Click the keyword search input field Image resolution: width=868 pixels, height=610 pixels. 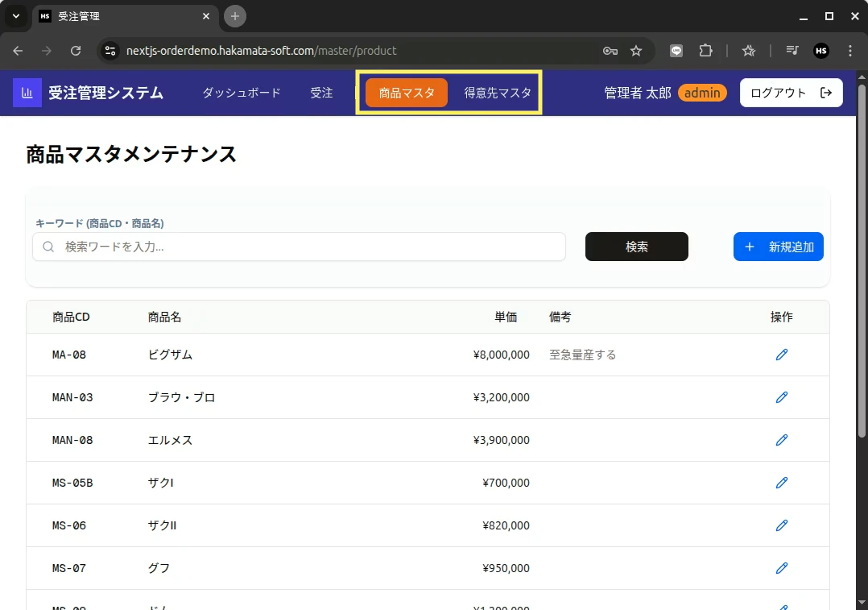(299, 247)
